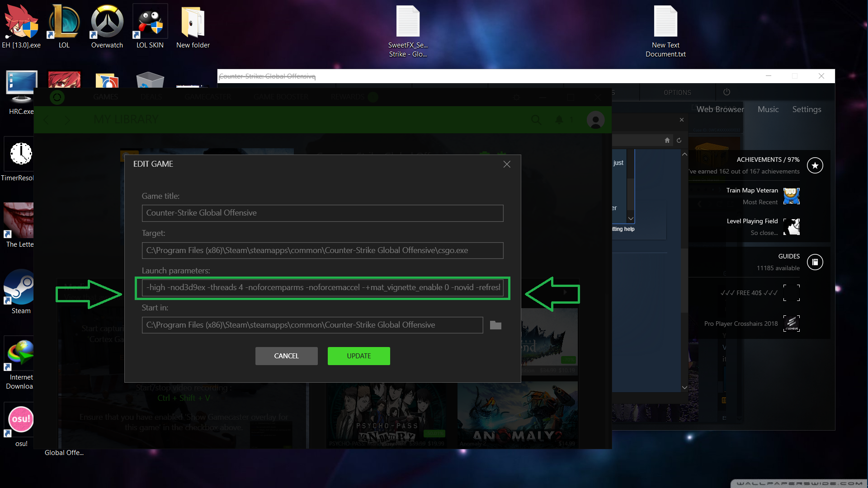Image resolution: width=868 pixels, height=488 pixels.
Task: Click the Achievements star icon in Steam
Action: pyautogui.click(x=815, y=165)
